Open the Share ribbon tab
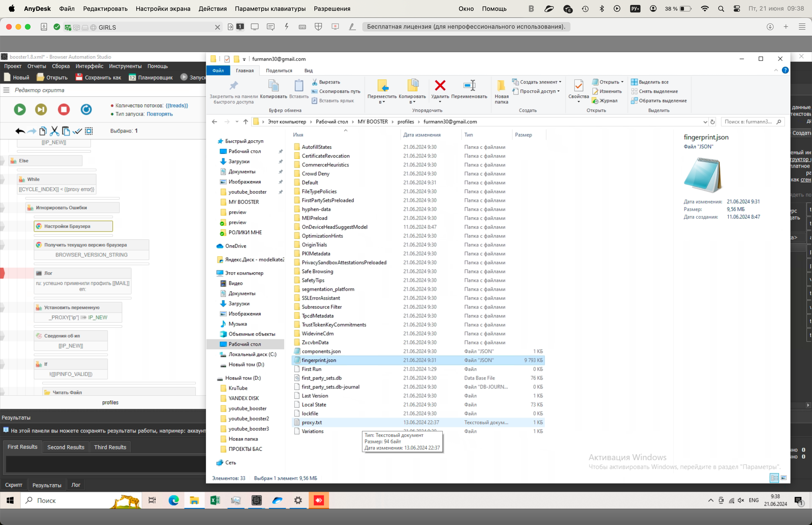 [x=279, y=71]
